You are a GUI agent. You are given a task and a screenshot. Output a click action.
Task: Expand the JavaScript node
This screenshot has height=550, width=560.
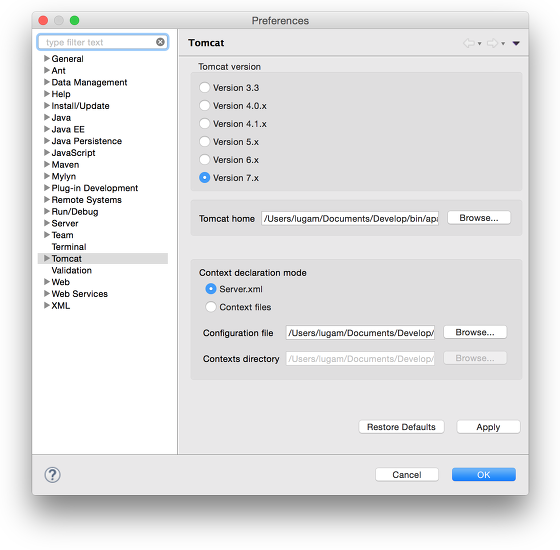click(x=46, y=152)
